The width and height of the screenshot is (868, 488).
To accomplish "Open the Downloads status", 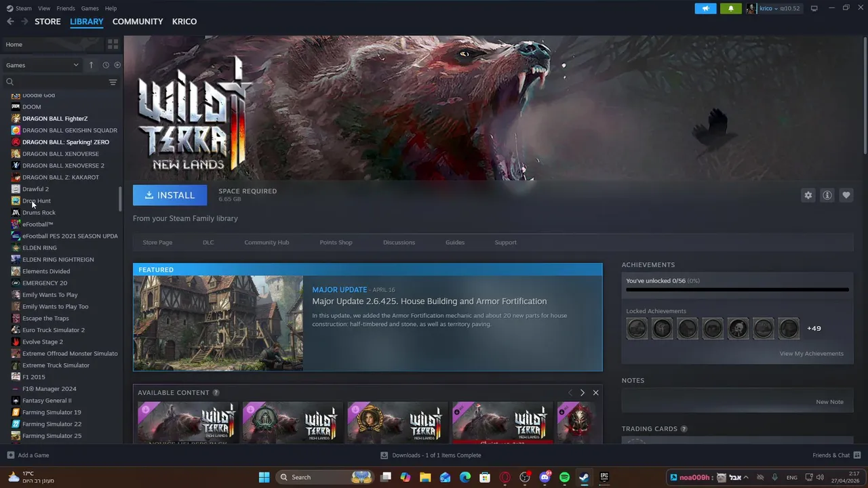I will (x=431, y=455).
